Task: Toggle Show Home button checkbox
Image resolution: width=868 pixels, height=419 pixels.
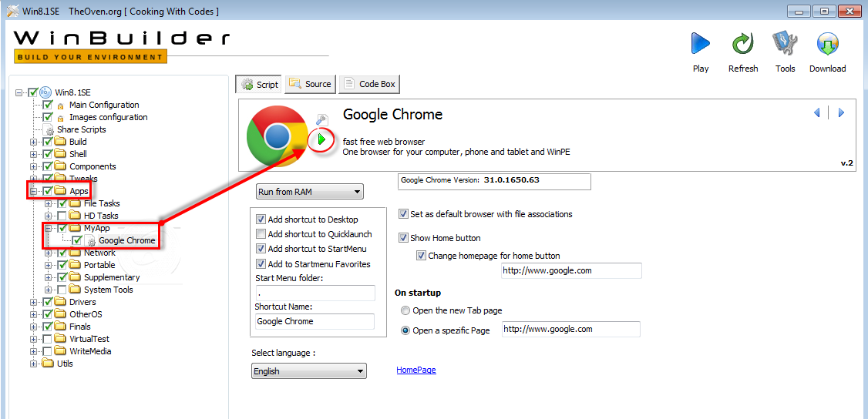Action: point(404,238)
